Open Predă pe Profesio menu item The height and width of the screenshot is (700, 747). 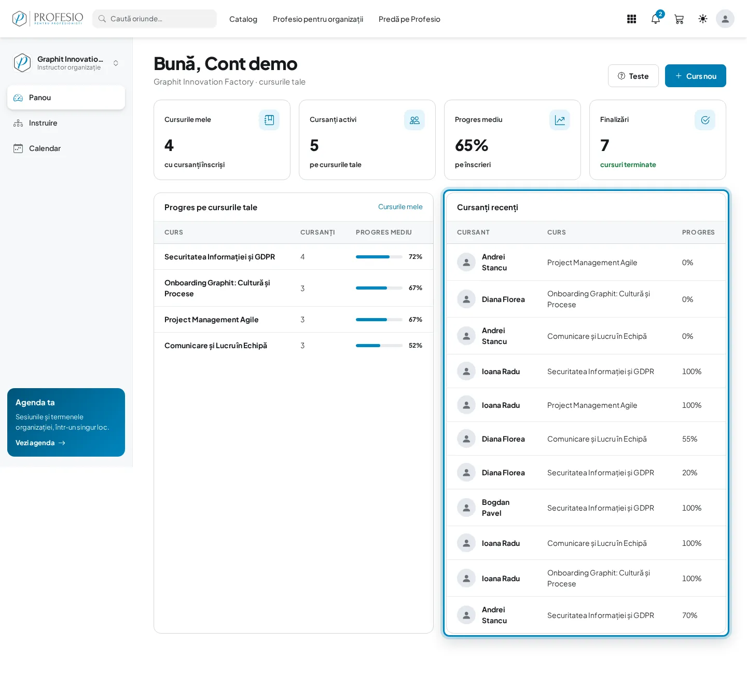[x=409, y=19]
